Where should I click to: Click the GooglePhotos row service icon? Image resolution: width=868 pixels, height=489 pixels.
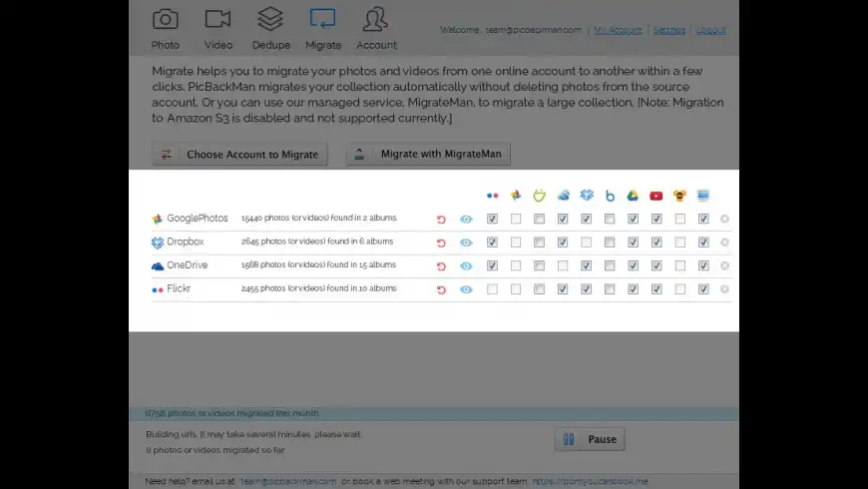(158, 219)
